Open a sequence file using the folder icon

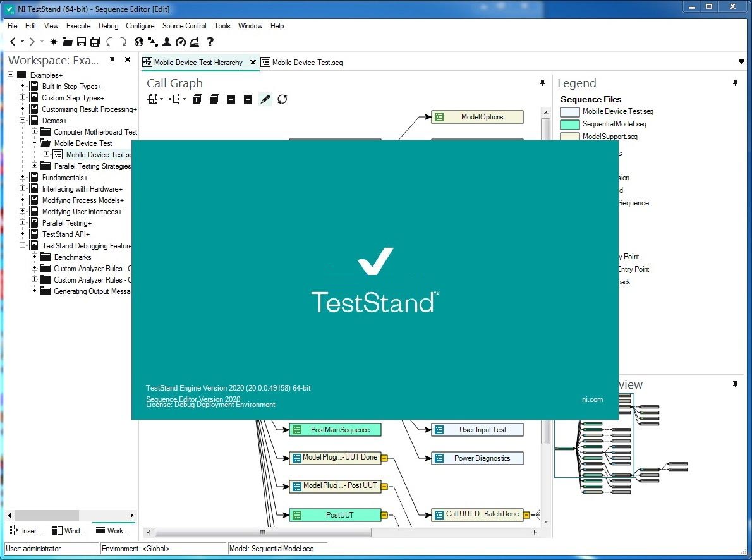[68, 42]
